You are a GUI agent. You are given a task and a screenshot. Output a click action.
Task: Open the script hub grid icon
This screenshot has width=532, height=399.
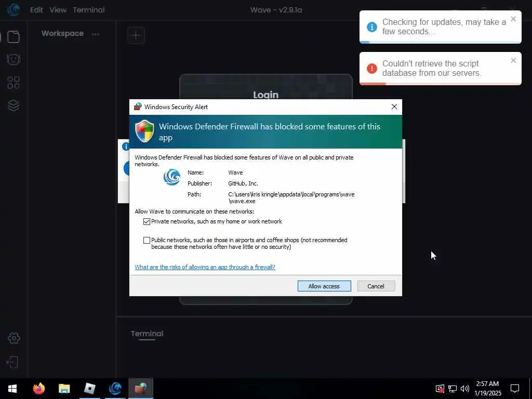[x=14, y=83]
